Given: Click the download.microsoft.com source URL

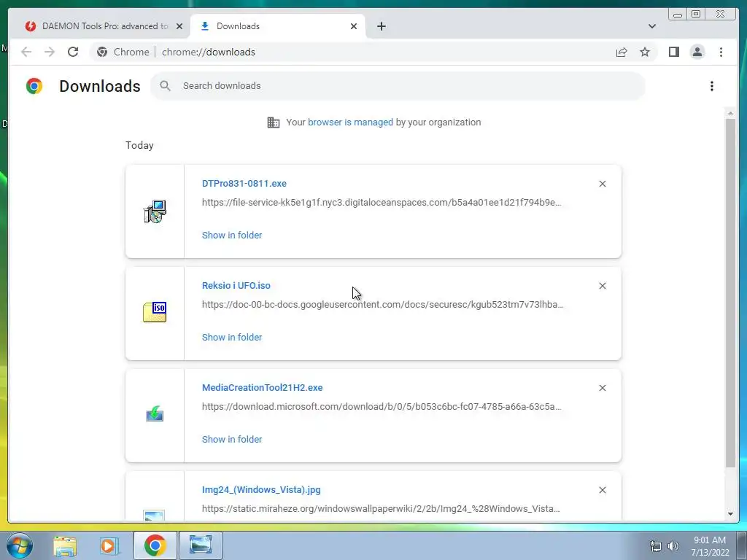Looking at the screenshot, I should coord(382,407).
